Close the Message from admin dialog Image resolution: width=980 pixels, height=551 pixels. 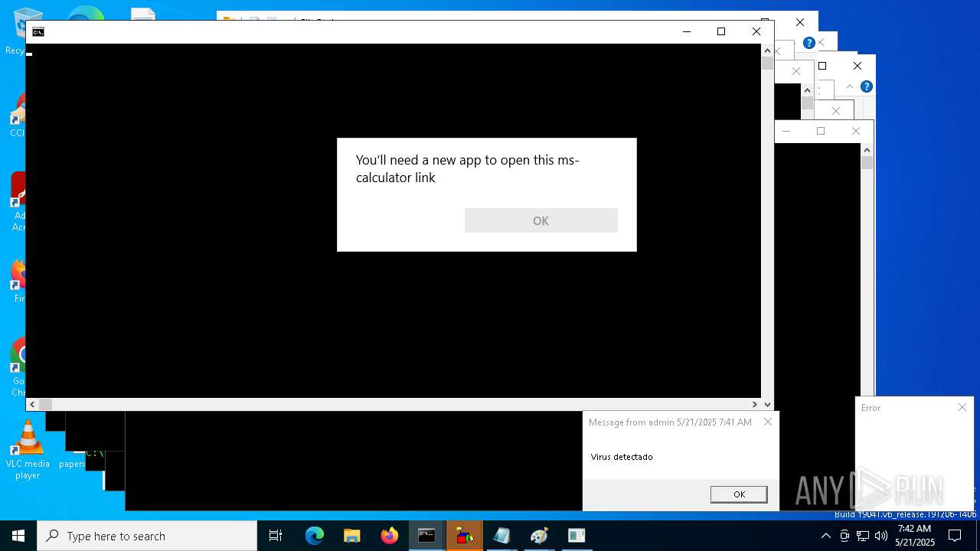tap(768, 422)
